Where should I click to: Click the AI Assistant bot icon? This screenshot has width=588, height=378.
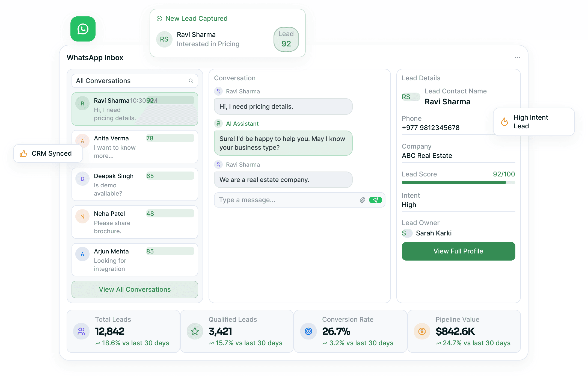pos(218,123)
